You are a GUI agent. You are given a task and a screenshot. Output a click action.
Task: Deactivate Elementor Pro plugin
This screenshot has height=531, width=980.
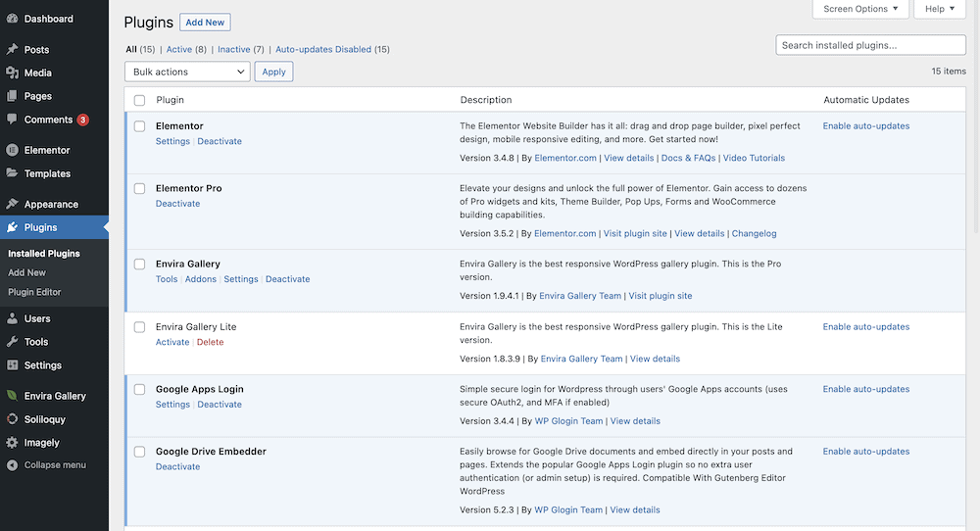tap(178, 204)
